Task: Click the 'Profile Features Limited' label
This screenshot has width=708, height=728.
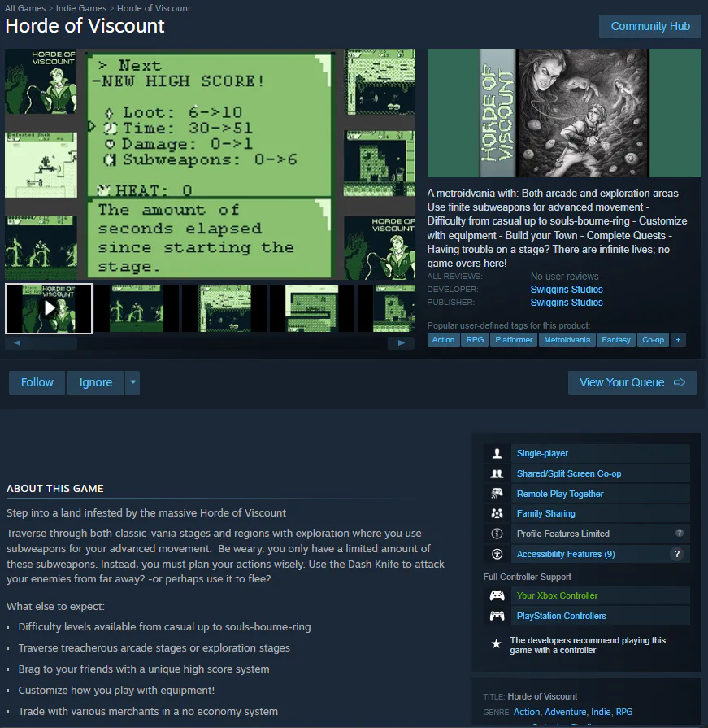Action: (563, 534)
